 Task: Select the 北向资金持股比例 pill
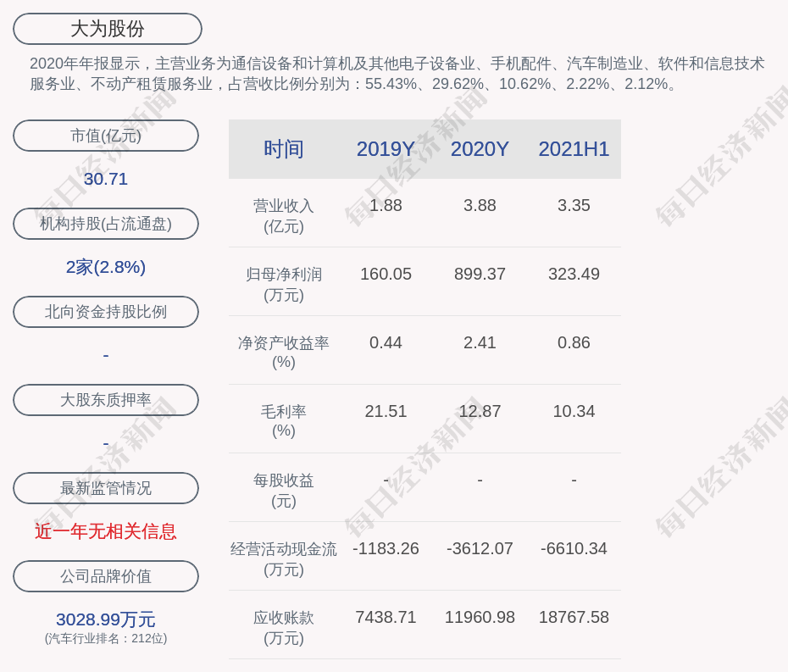point(106,312)
